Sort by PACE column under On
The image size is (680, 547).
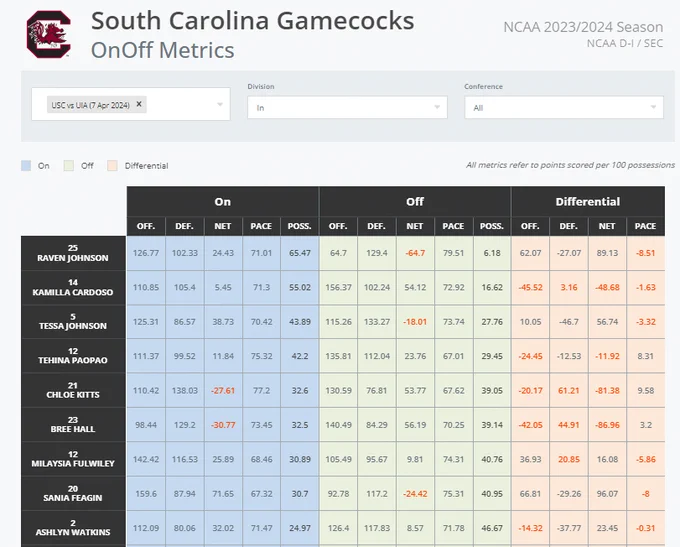(x=261, y=226)
